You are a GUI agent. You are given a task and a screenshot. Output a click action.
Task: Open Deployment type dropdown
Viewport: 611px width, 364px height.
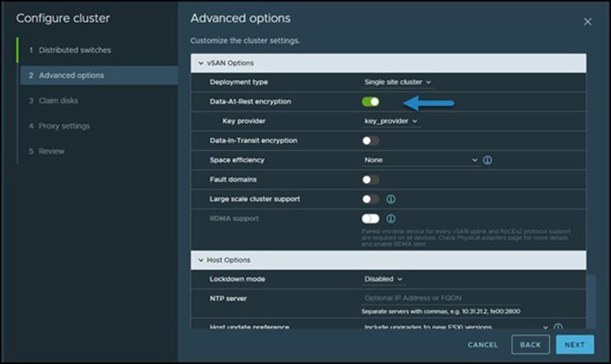[398, 82]
